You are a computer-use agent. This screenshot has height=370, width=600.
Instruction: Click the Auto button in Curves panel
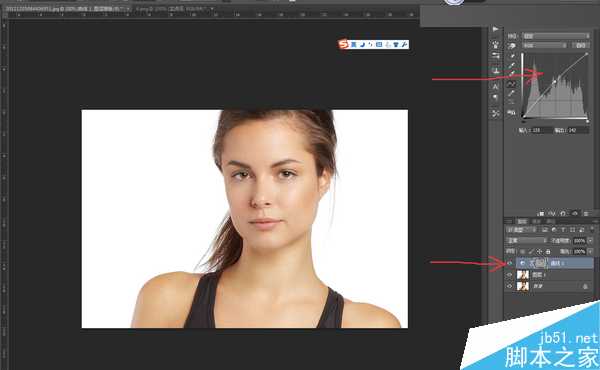(x=580, y=46)
